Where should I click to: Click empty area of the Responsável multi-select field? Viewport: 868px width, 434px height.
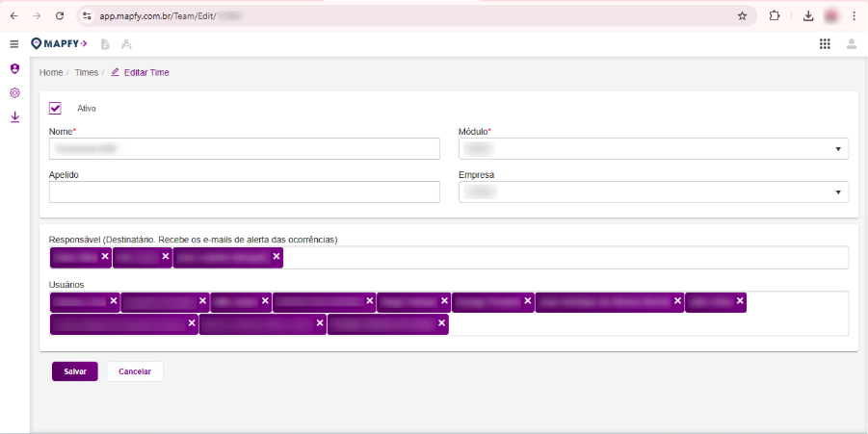coord(565,258)
